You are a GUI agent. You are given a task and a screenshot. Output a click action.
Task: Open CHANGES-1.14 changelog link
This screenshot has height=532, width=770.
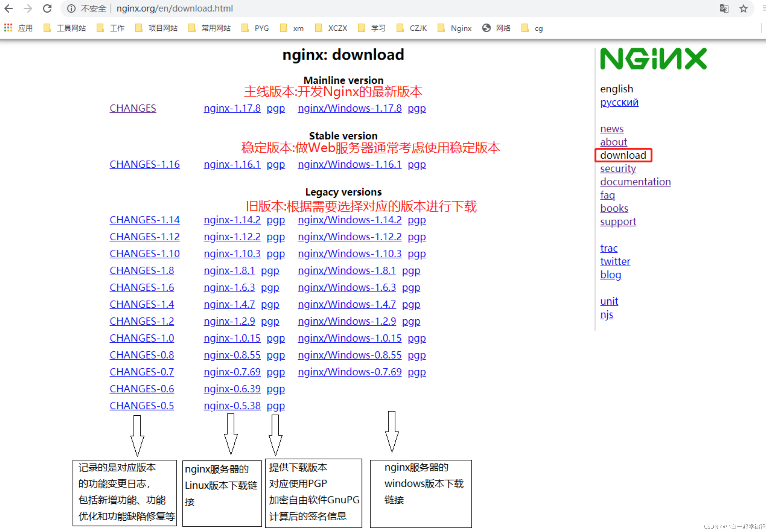144,220
